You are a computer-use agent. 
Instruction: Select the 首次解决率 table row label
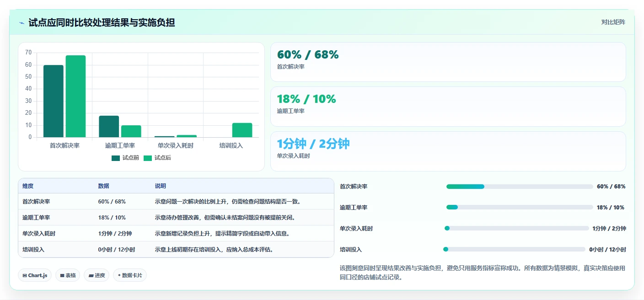click(36, 202)
